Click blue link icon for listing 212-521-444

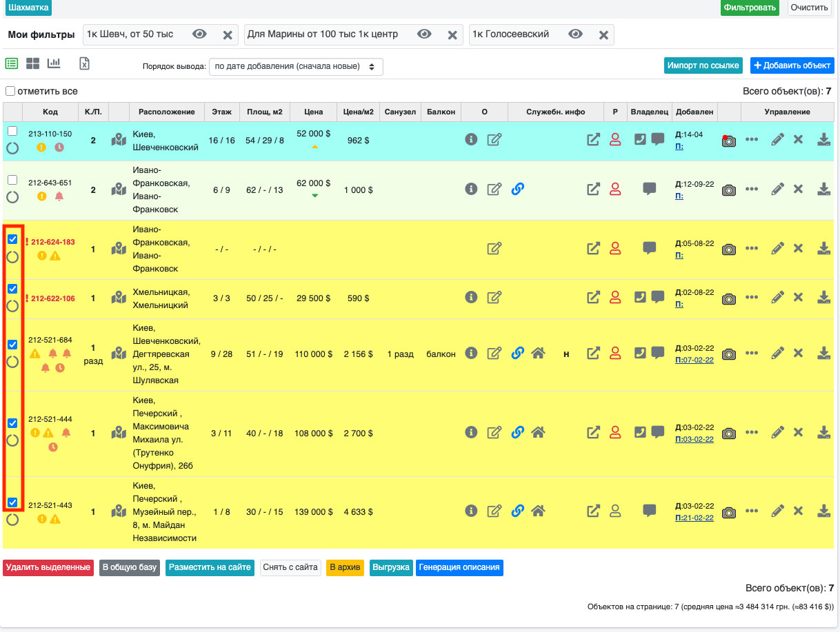[517, 432]
